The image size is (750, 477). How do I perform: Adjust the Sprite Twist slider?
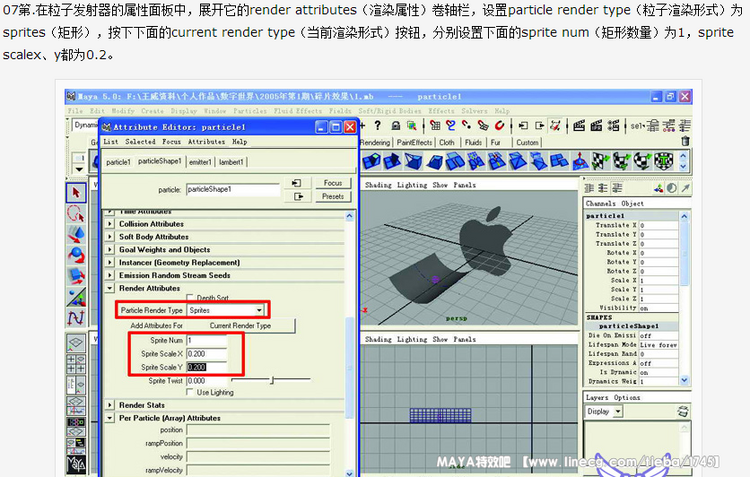pyautogui.click(x=271, y=380)
